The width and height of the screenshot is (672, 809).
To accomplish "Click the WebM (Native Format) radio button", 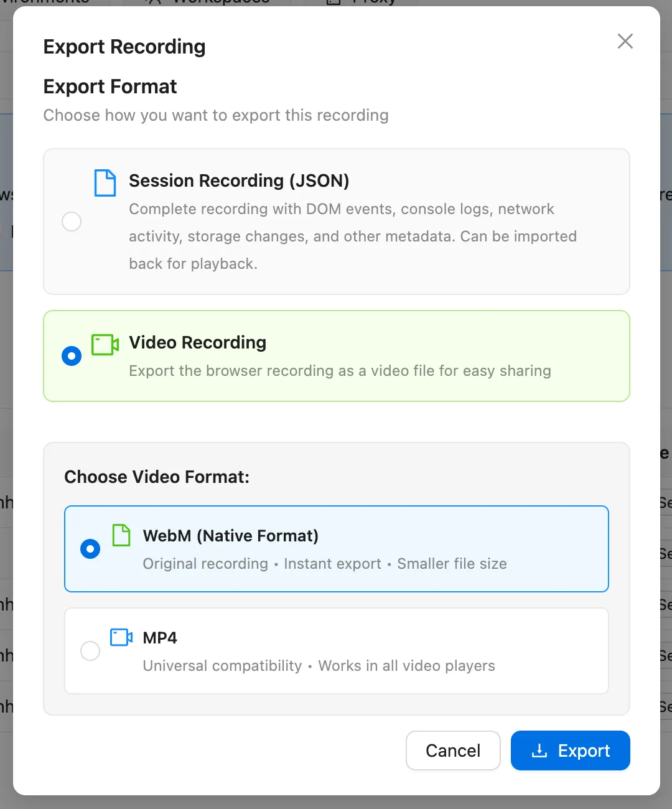I will tap(90, 549).
